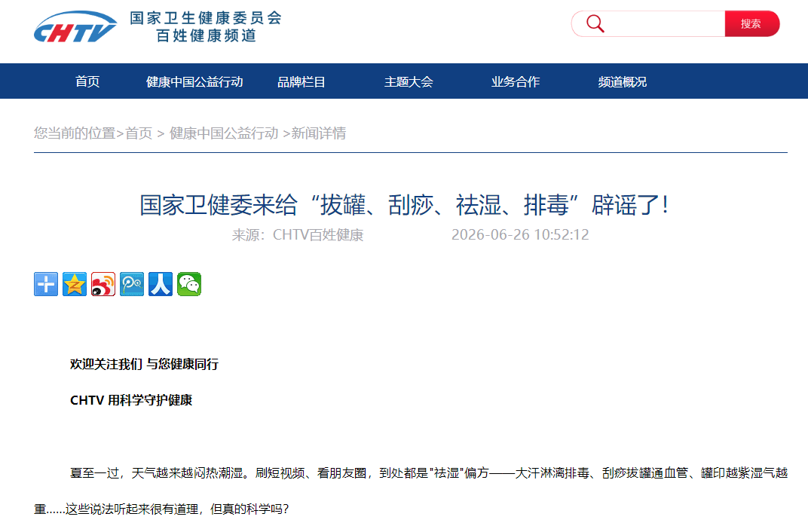
Task: Click bold line 欢迎关注我们 与您健康同行
Action: coord(144,364)
